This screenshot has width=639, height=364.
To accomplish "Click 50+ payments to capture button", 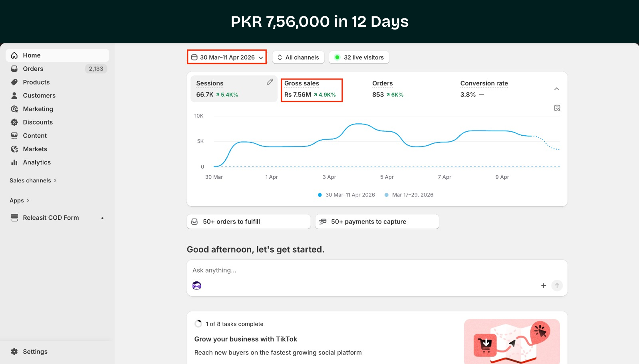I will (x=377, y=222).
